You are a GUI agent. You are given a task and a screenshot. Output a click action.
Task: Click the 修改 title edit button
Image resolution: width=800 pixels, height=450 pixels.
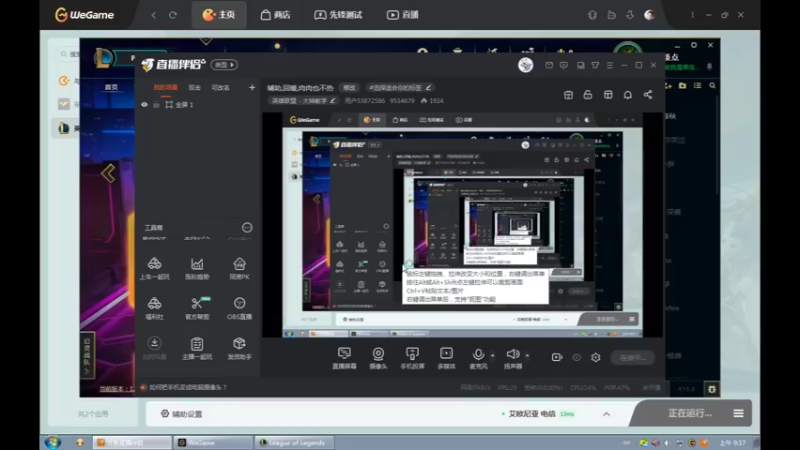point(349,88)
